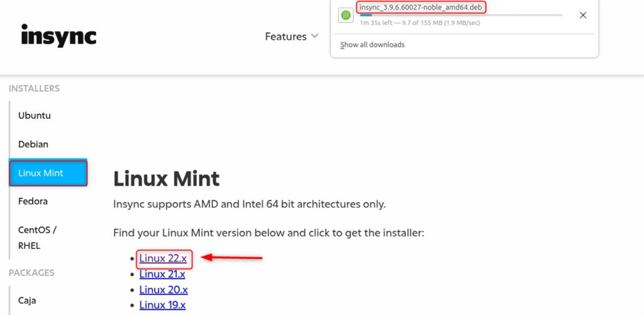Click the Linux 20.x link
This screenshot has width=644, height=315.
tap(164, 290)
